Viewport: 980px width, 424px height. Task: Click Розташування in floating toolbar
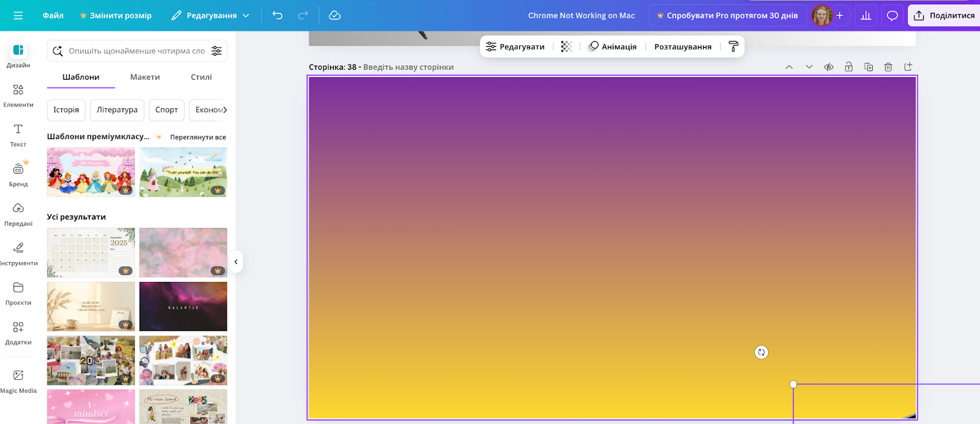(683, 47)
